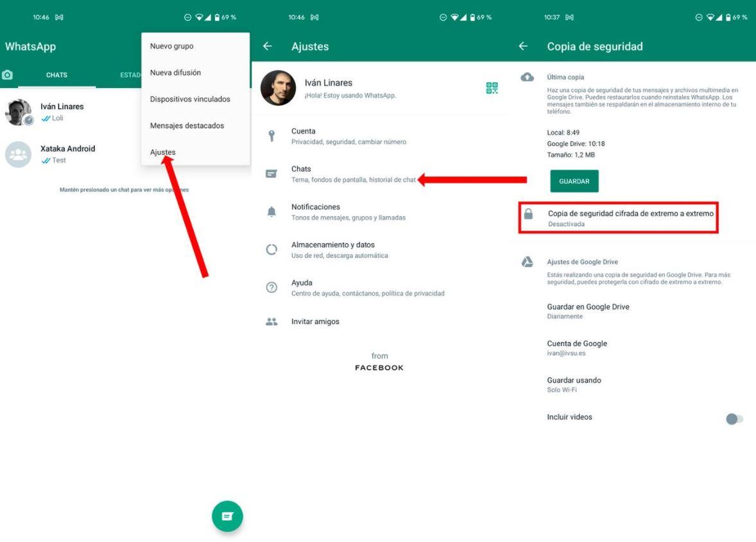Tap the Google Drive: 10:18 backup time text

click(576, 144)
